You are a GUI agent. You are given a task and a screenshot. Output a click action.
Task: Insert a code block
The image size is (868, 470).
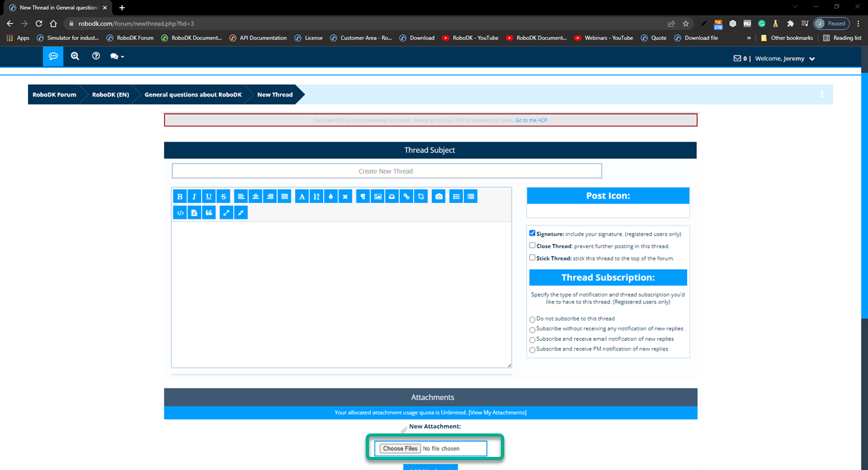pyautogui.click(x=180, y=213)
